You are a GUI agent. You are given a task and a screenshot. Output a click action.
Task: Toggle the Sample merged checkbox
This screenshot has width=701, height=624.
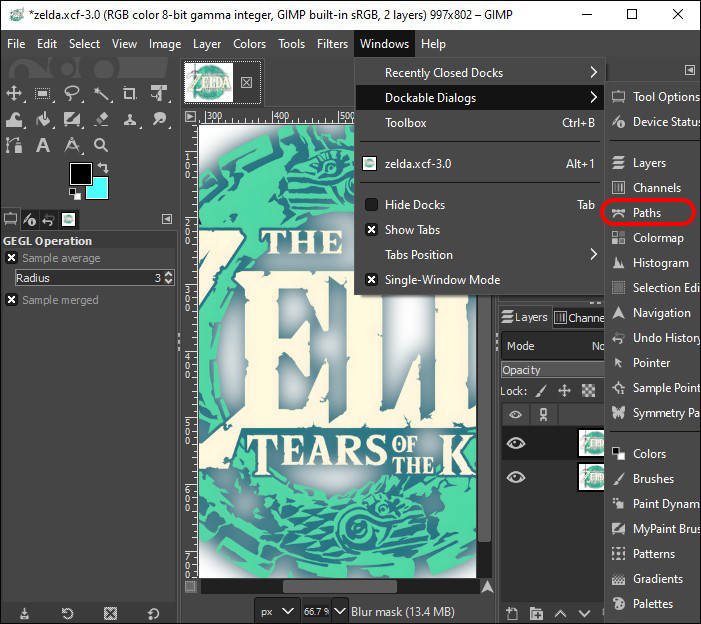pos(12,300)
